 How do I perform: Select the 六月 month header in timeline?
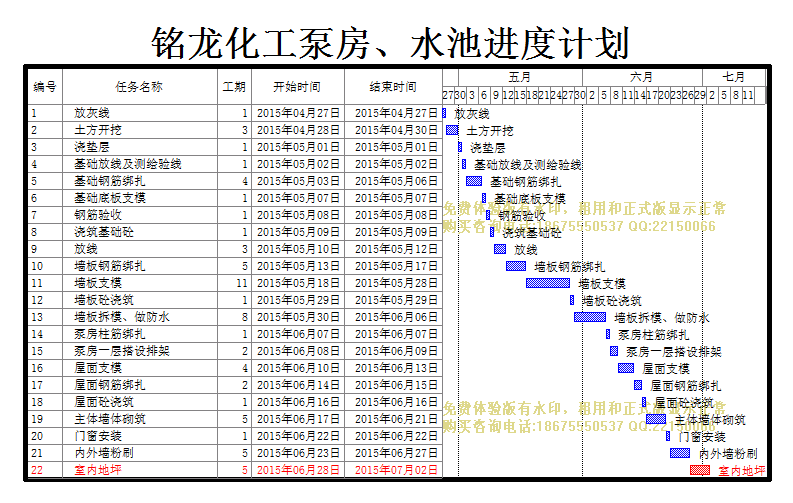tap(641, 77)
